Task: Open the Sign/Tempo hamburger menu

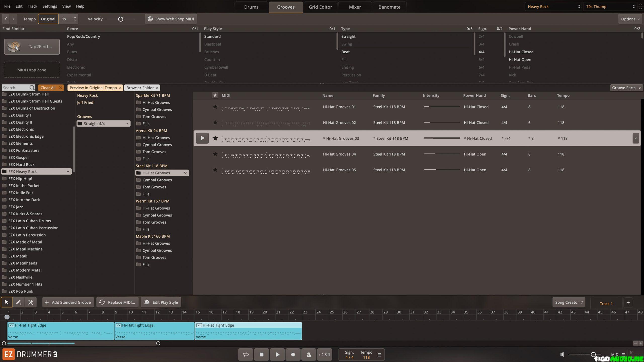Action: pyautogui.click(x=379, y=355)
